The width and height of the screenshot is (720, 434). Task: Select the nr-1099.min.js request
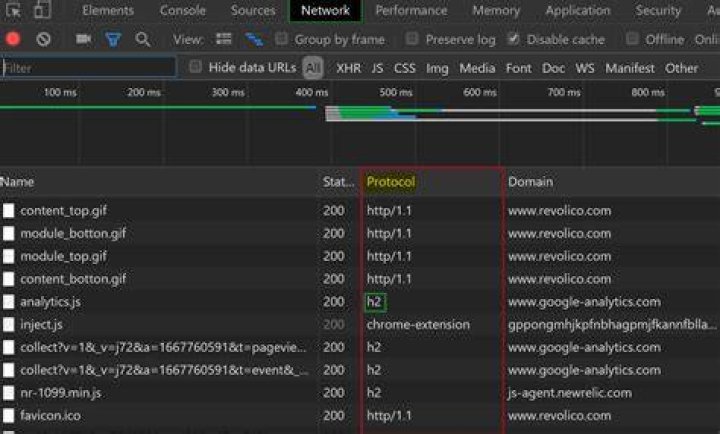point(360,393)
